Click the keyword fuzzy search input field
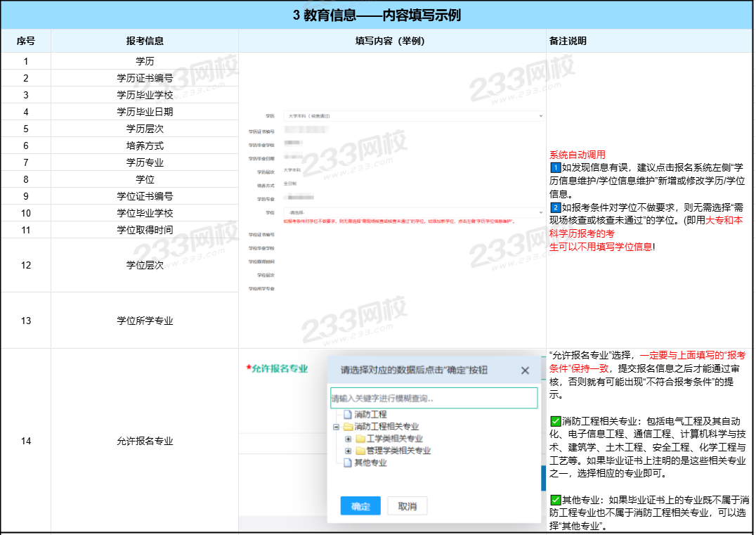The image size is (756, 535). 434,398
